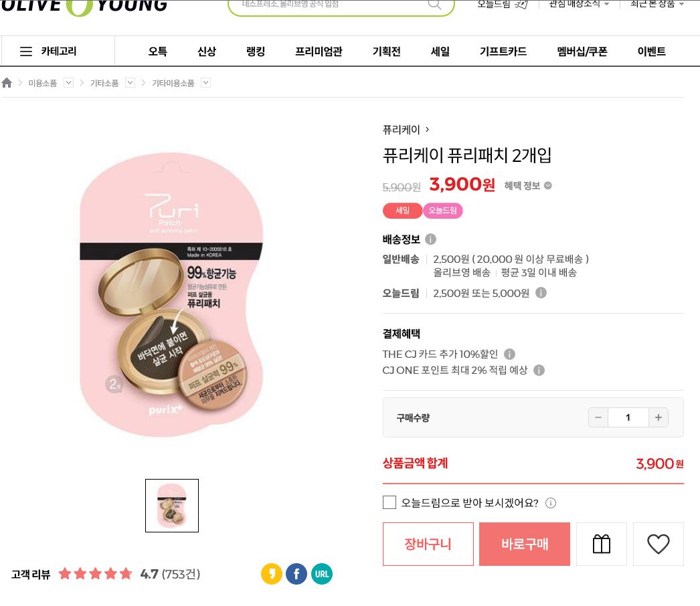
Task: Add product to wishlist with heart icon
Action: click(x=658, y=544)
